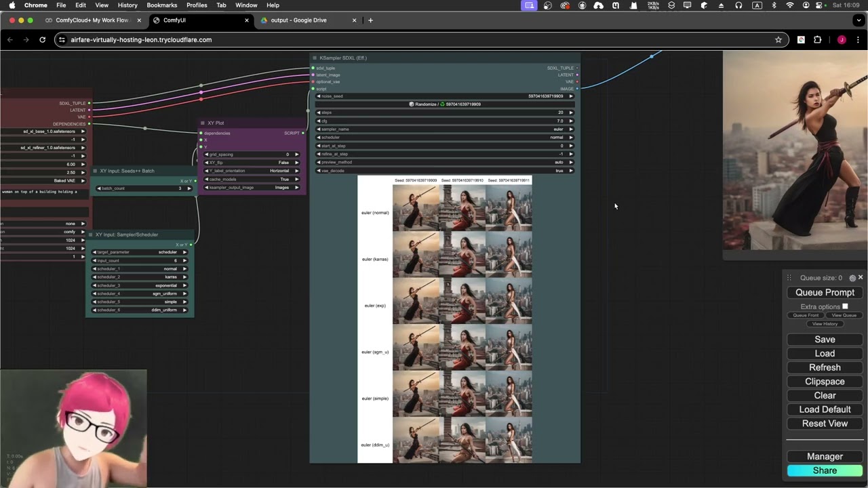
Task: Reload the page with Chrome's reload icon
Action: (42, 40)
